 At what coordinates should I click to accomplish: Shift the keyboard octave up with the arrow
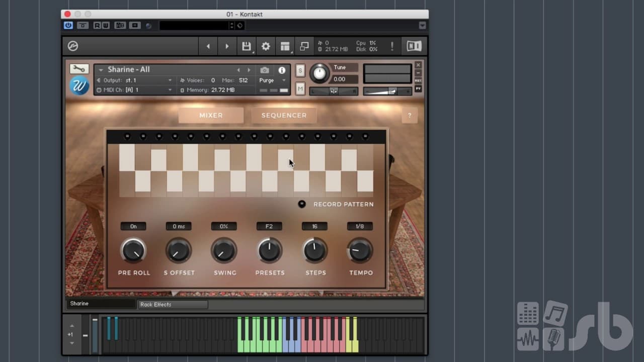[x=72, y=326]
